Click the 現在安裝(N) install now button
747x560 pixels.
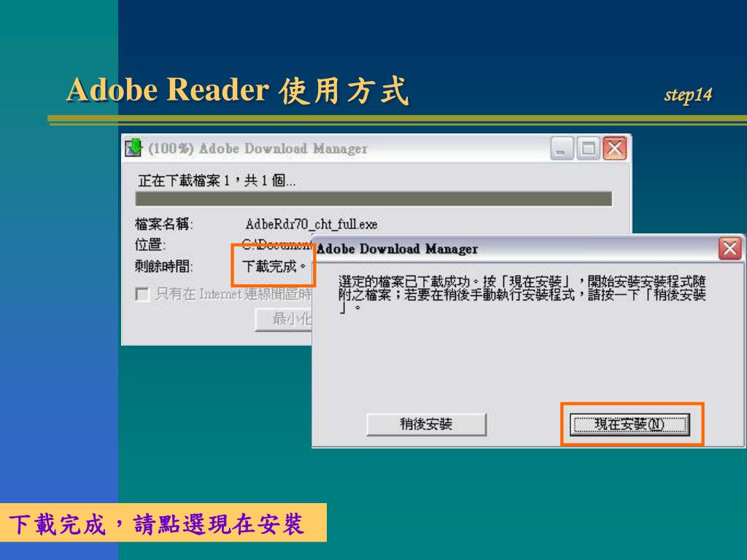click(630, 424)
